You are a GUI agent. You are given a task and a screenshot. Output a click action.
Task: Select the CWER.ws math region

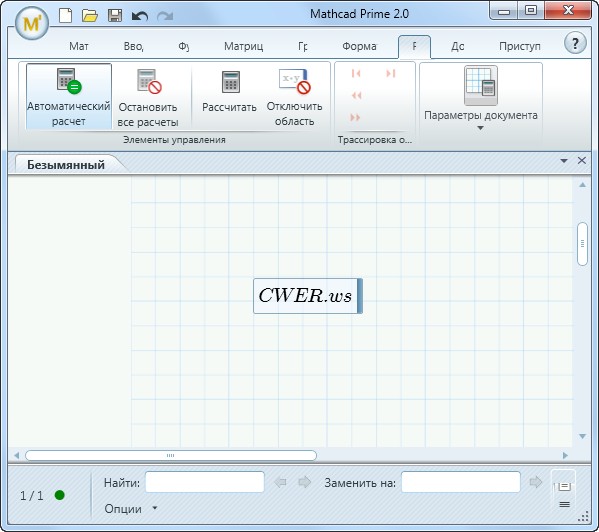[308, 296]
